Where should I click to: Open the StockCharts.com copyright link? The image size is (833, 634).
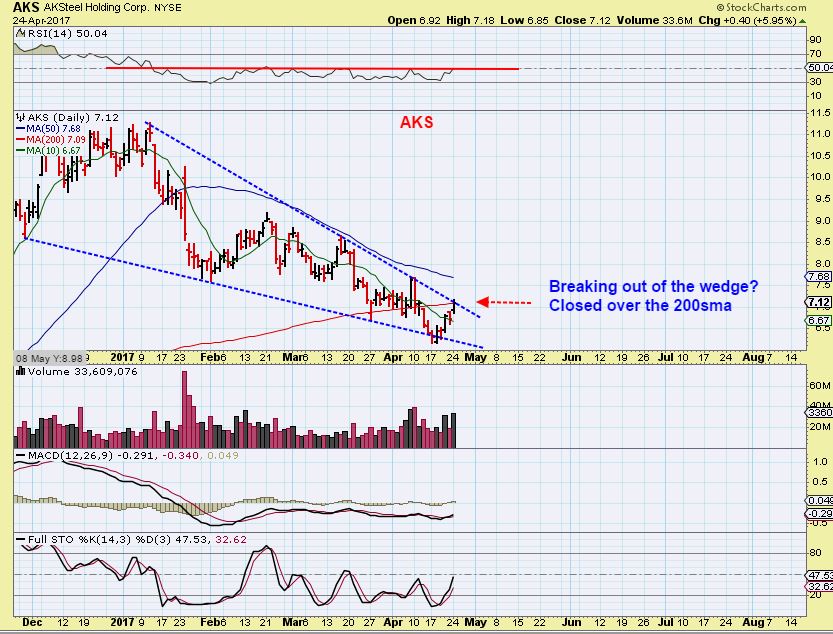(761, 7)
